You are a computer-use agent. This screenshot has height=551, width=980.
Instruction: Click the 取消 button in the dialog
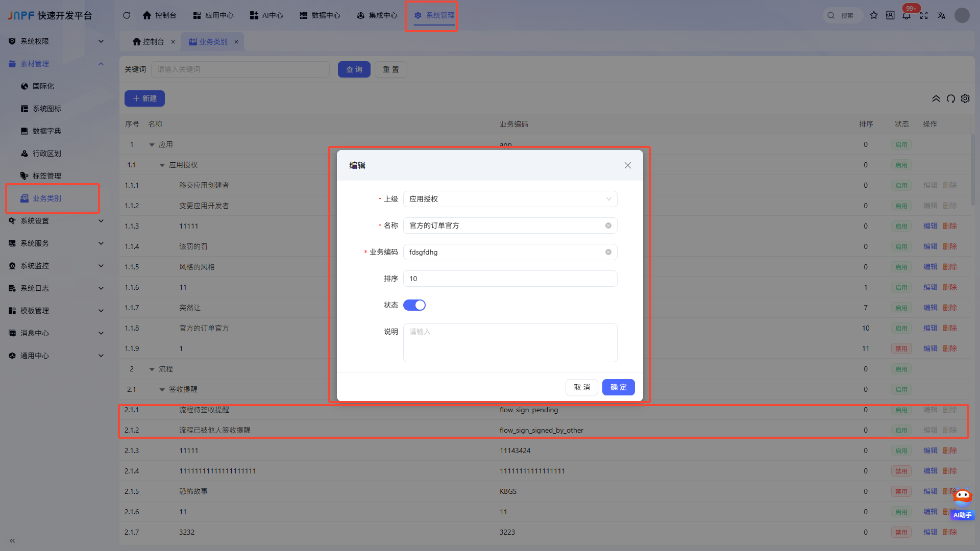[582, 387]
